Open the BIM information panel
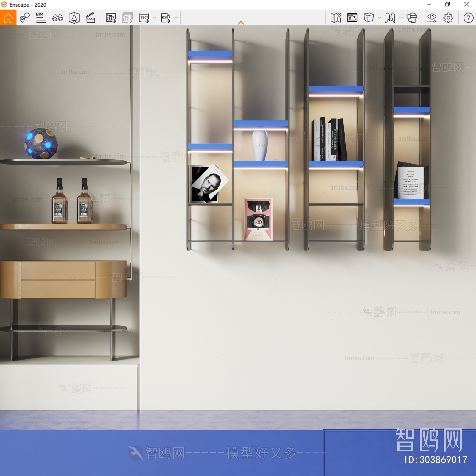The image size is (476, 476). 41,18
